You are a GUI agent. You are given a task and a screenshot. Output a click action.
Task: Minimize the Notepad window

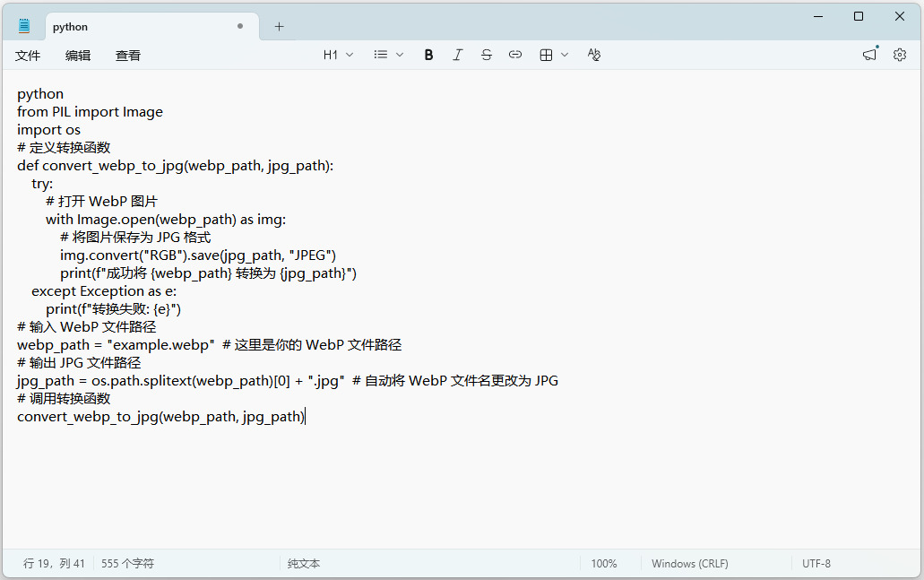point(818,16)
